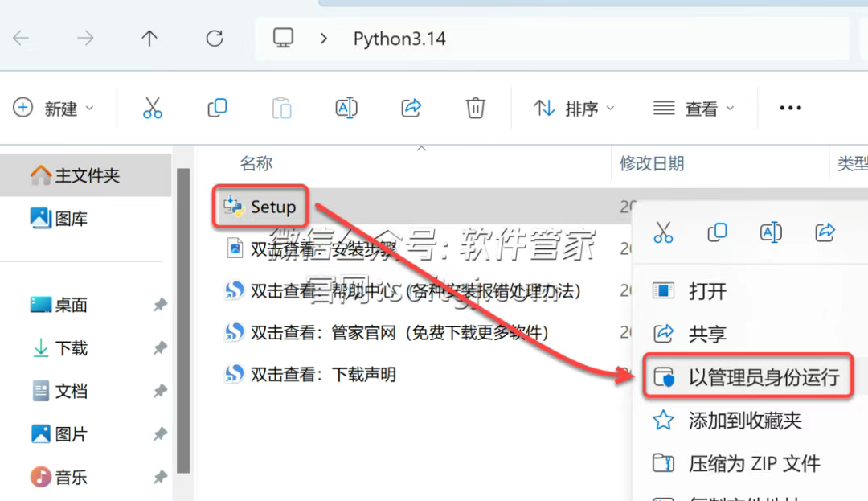Rename using the toolbar rename icon
This screenshot has width=868, height=501.
click(x=346, y=108)
